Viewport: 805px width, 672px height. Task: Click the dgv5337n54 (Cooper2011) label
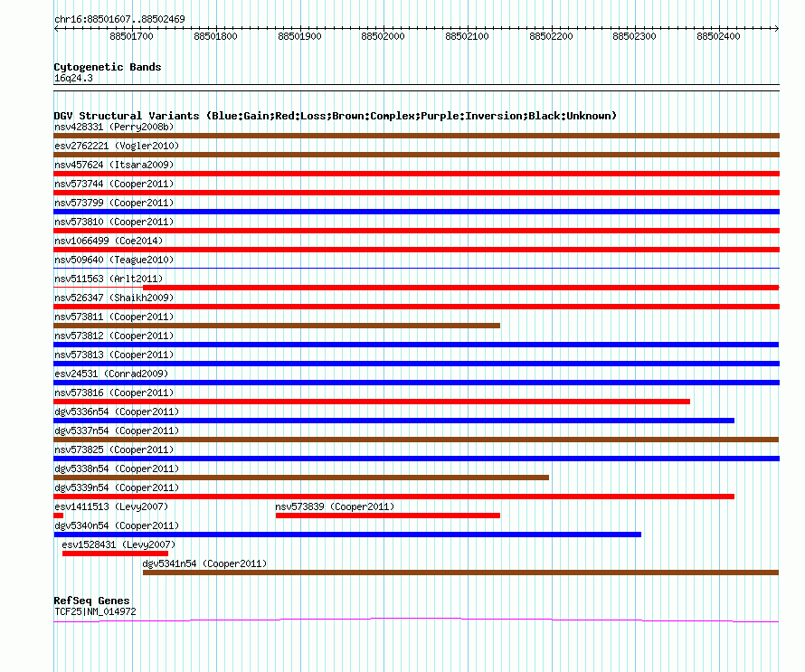117,431
